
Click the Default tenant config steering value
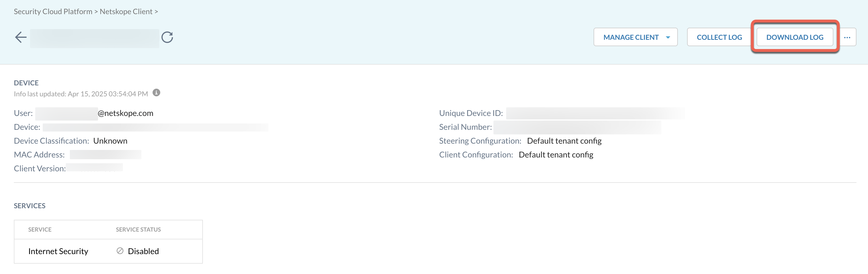point(564,141)
